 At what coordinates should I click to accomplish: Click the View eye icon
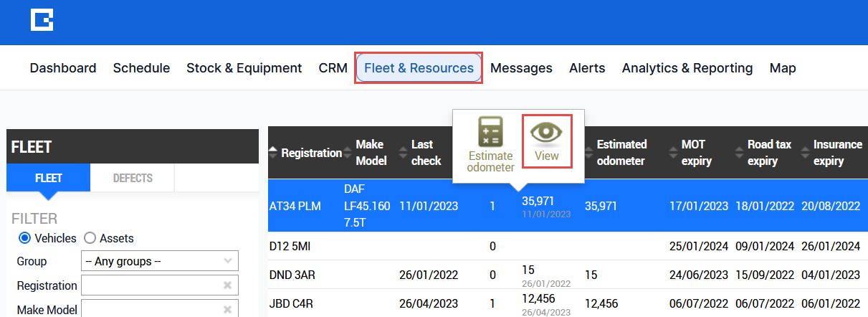(x=547, y=133)
